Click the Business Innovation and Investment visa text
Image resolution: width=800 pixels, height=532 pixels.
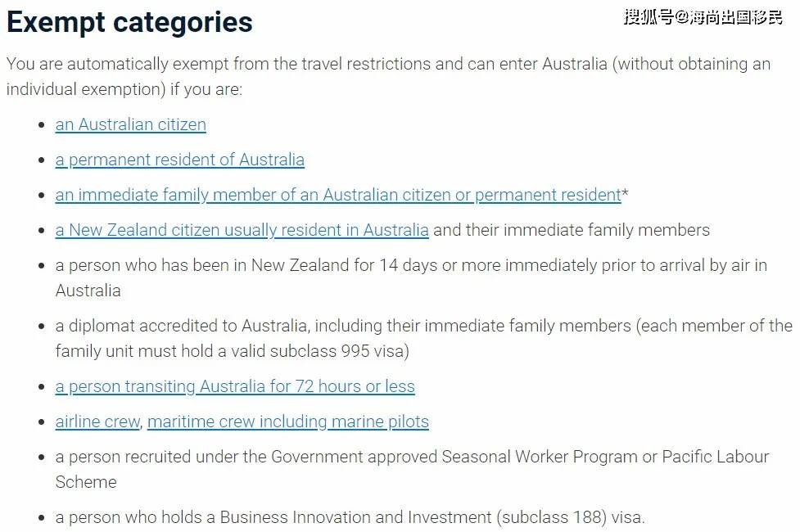pyautogui.click(x=350, y=517)
